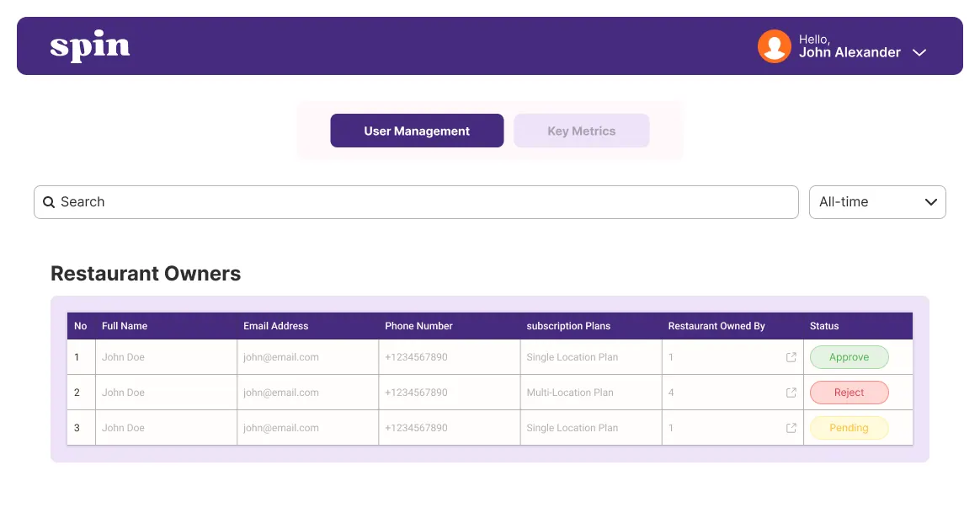Click the magnifier icon in search bar
The image size is (980, 513).
coord(49,202)
